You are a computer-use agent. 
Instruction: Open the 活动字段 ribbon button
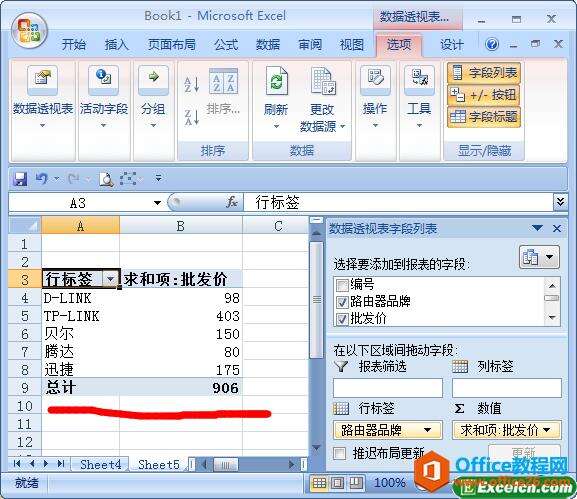click(104, 97)
